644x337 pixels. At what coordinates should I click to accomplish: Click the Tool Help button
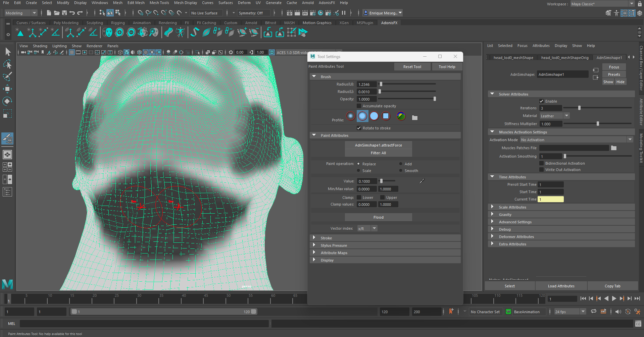tap(447, 67)
